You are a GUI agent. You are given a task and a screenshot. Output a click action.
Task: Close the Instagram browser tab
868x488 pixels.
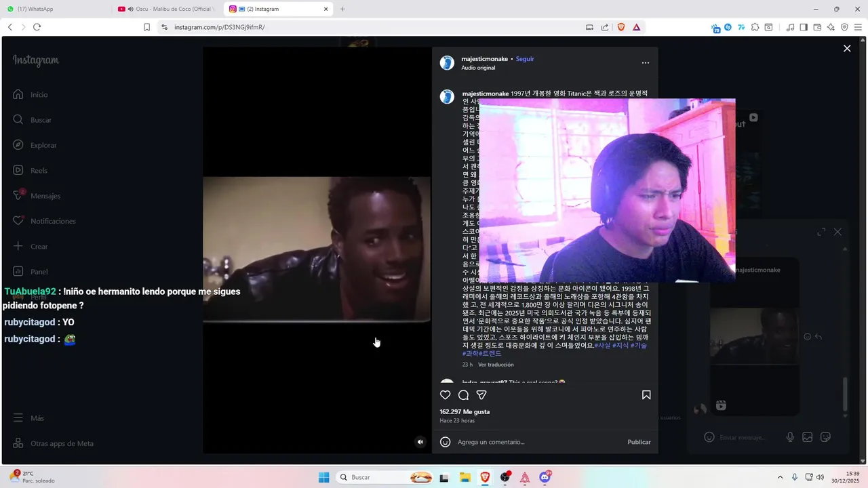[326, 9]
